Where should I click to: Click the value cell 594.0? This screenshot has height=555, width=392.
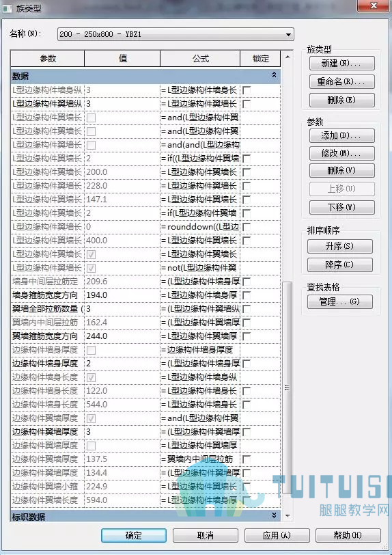coord(122,500)
